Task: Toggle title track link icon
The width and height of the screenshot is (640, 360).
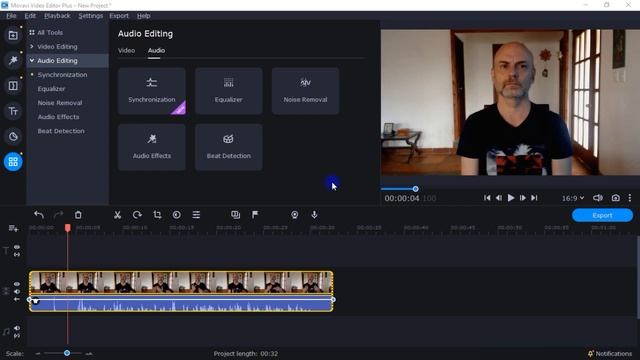Action: [17, 254]
